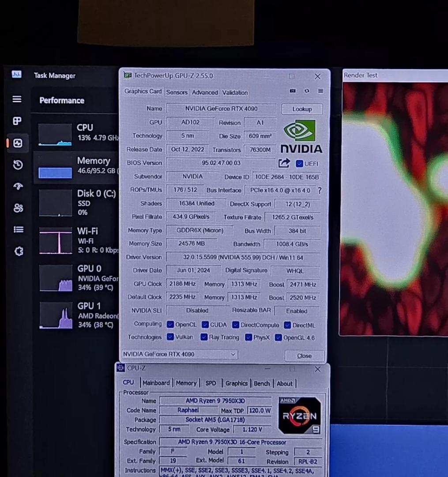Click the CPU-Z title bar app icon

pyautogui.click(x=120, y=368)
